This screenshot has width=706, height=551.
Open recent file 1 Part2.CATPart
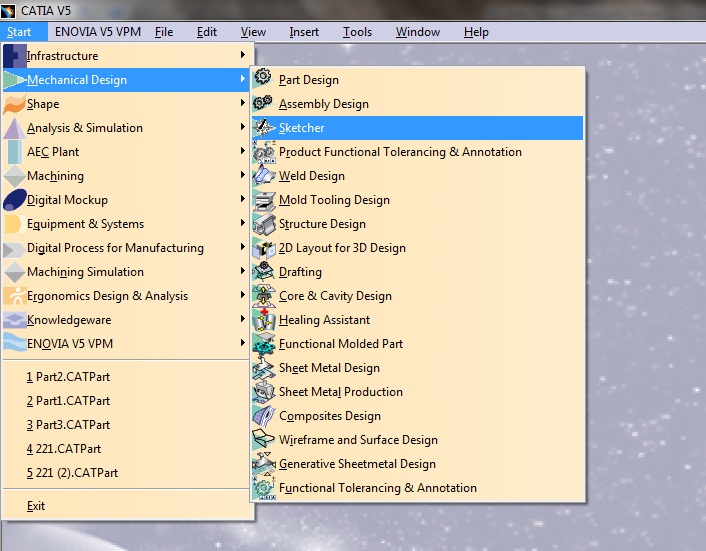click(x=68, y=377)
